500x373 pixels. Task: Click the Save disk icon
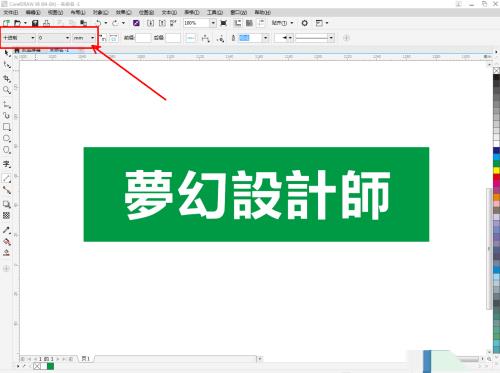(x=35, y=23)
